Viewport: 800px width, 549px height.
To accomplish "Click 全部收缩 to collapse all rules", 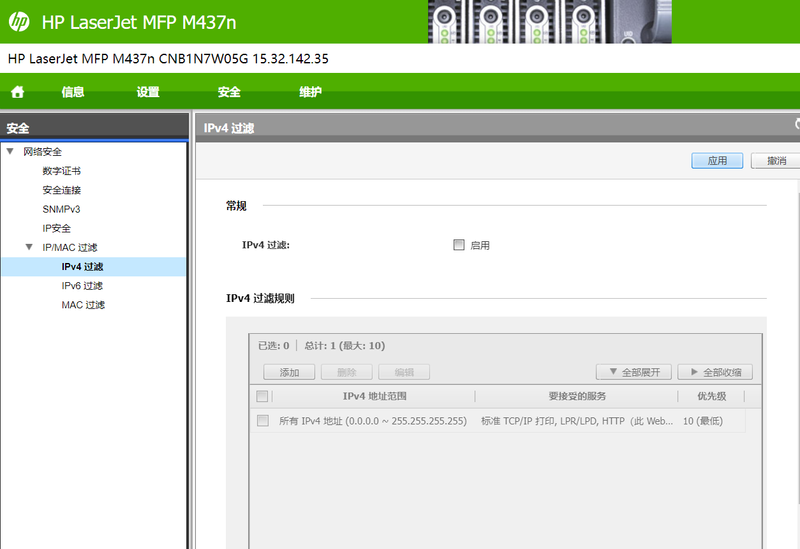I will click(x=715, y=372).
